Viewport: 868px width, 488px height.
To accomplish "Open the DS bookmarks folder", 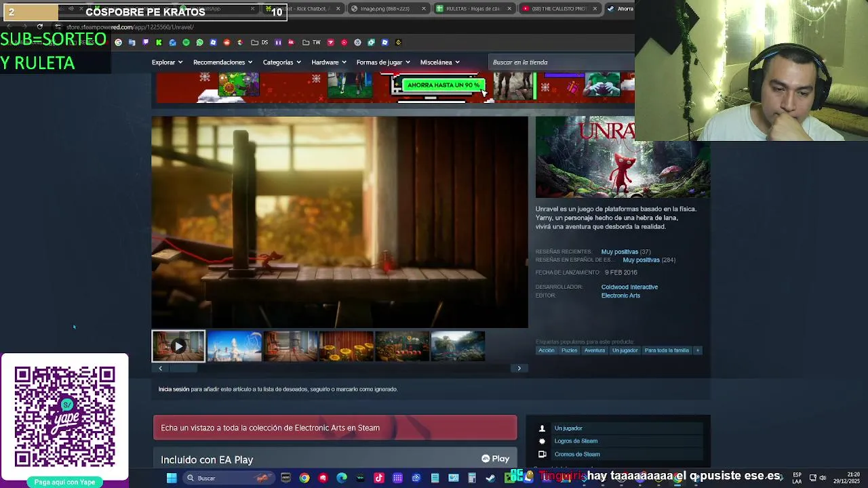I will tap(259, 42).
